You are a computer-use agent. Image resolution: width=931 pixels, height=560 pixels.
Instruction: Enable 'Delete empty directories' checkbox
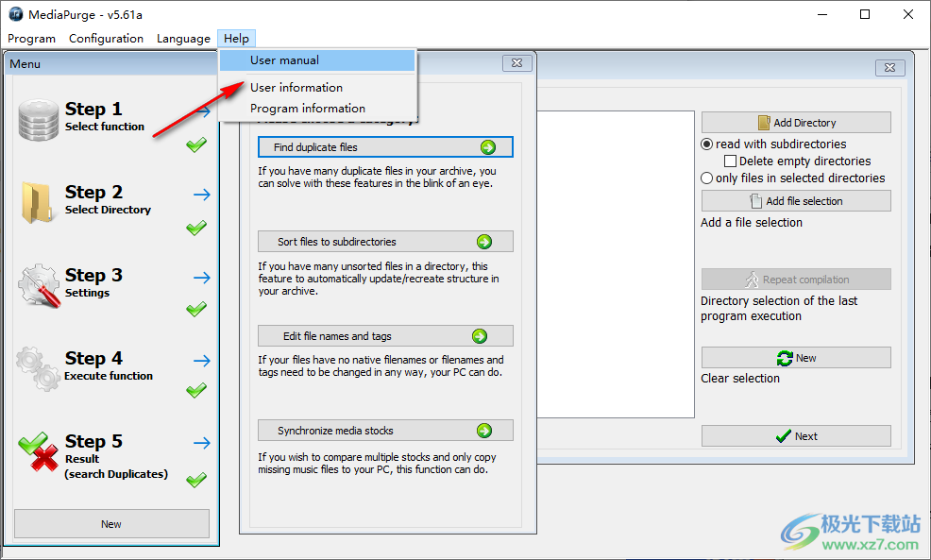point(731,161)
